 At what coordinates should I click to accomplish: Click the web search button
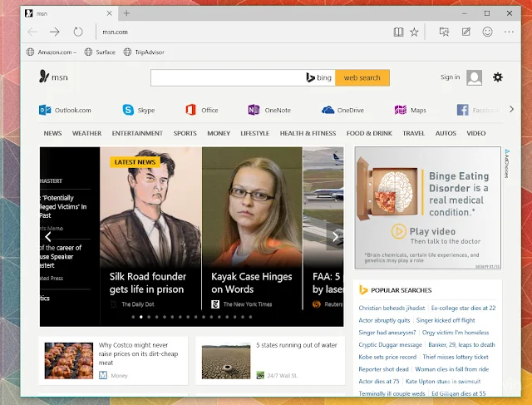362,77
